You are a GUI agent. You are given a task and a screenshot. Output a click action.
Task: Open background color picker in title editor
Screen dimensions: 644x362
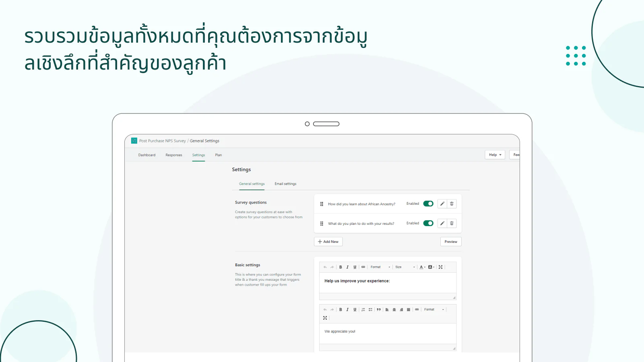pyautogui.click(x=431, y=267)
